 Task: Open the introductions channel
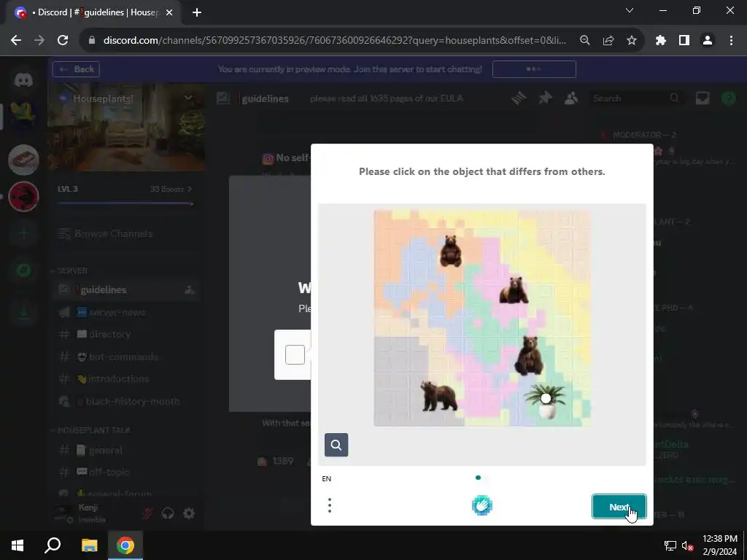[x=125, y=379]
